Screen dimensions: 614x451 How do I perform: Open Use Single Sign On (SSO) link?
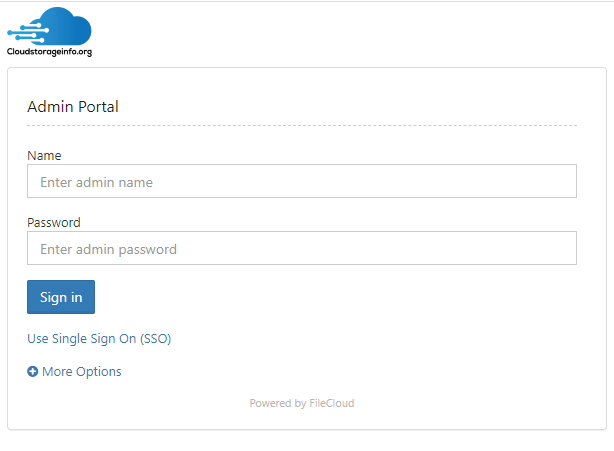tap(99, 338)
